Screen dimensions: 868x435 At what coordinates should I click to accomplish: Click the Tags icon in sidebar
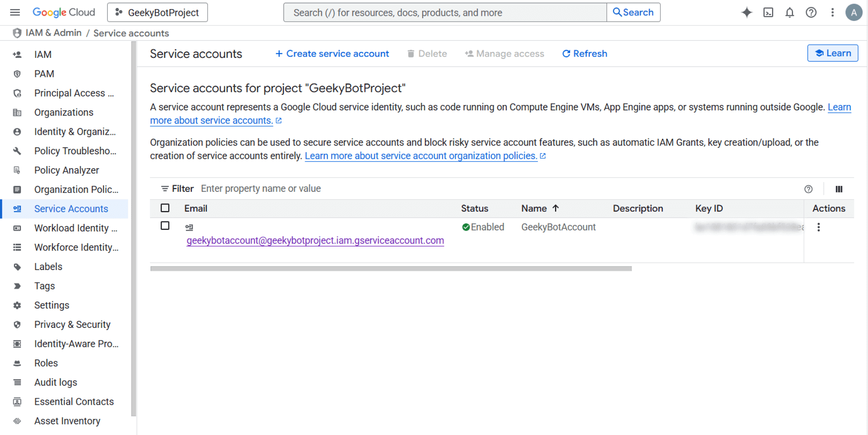click(17, 286)
